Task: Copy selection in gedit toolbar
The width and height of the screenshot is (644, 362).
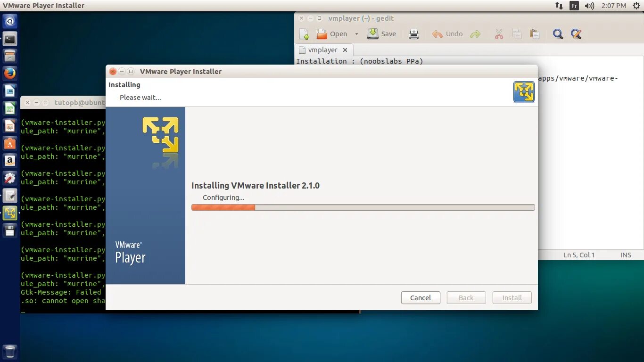Action: tap(517, 34)
